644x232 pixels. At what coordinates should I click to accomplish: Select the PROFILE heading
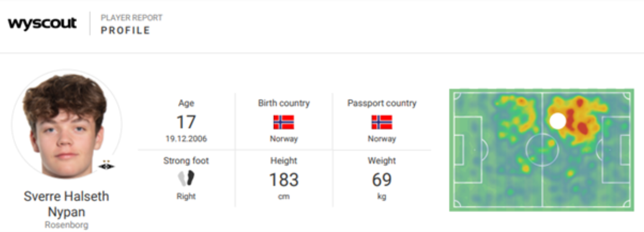point(125,31)
